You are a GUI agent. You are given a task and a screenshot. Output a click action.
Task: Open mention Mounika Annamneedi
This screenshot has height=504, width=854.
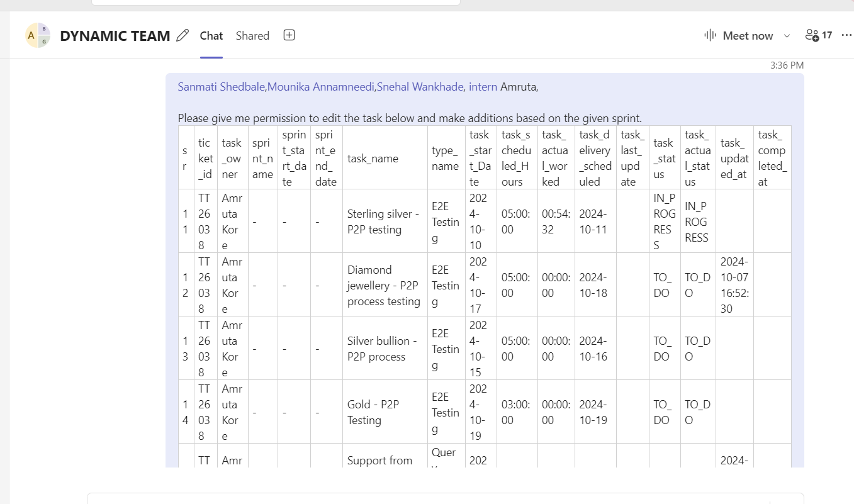coord(321,87)
